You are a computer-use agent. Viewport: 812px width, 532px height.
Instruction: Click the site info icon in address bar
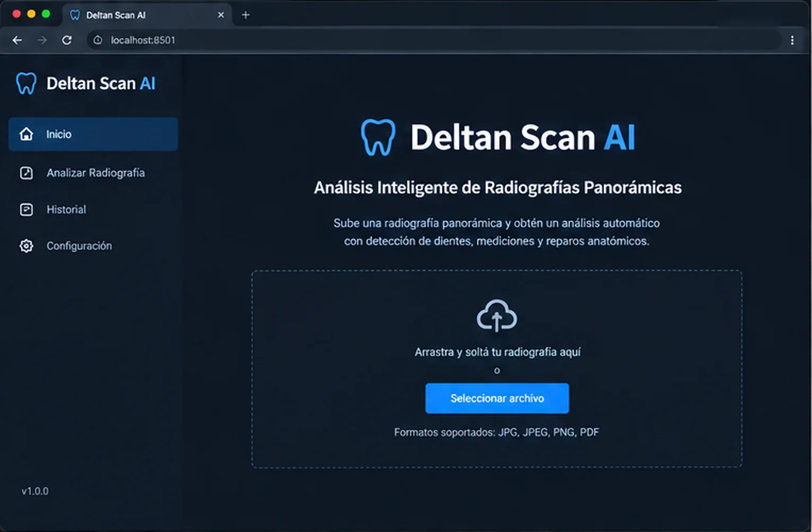98,40
